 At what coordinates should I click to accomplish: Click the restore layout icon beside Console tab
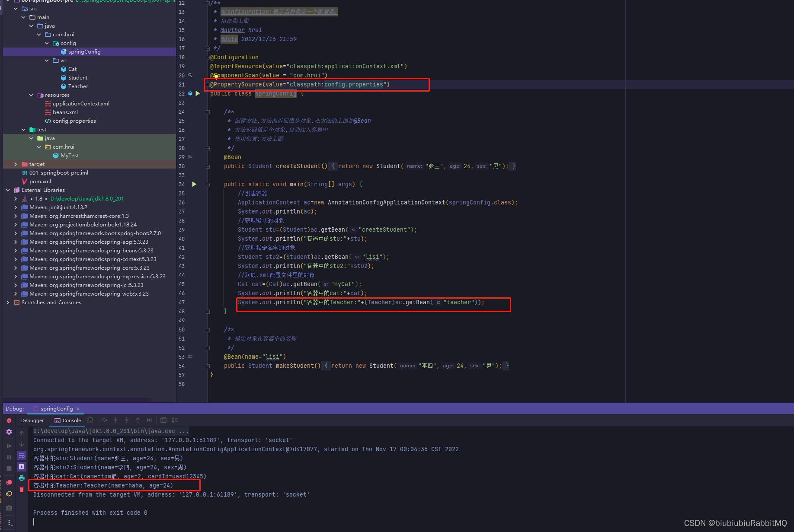(90, 420)
